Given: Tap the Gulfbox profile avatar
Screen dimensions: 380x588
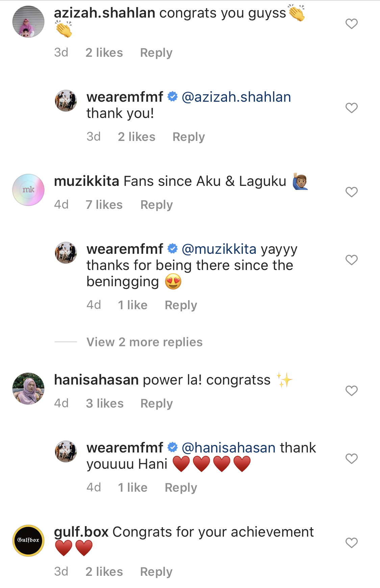Looking at the screenshot, I should coord(28,540).
